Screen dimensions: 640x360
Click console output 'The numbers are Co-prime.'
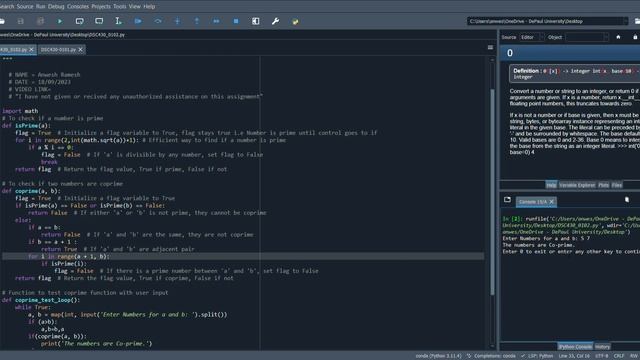pos(538,245)
